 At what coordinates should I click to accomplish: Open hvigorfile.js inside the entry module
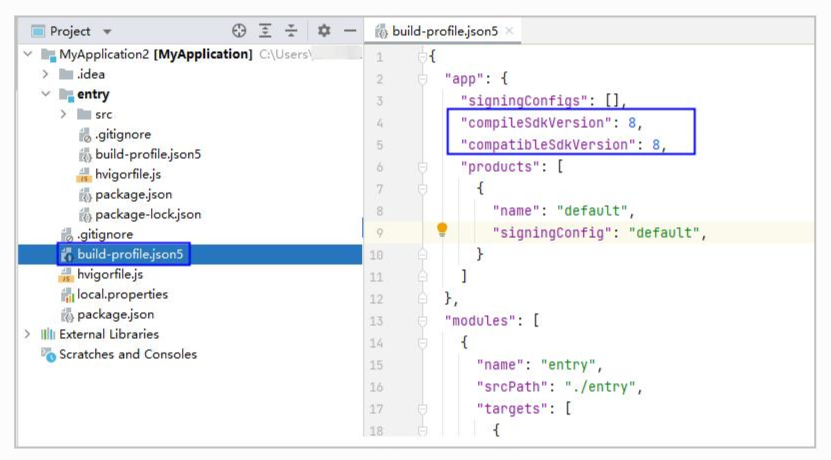128,174
